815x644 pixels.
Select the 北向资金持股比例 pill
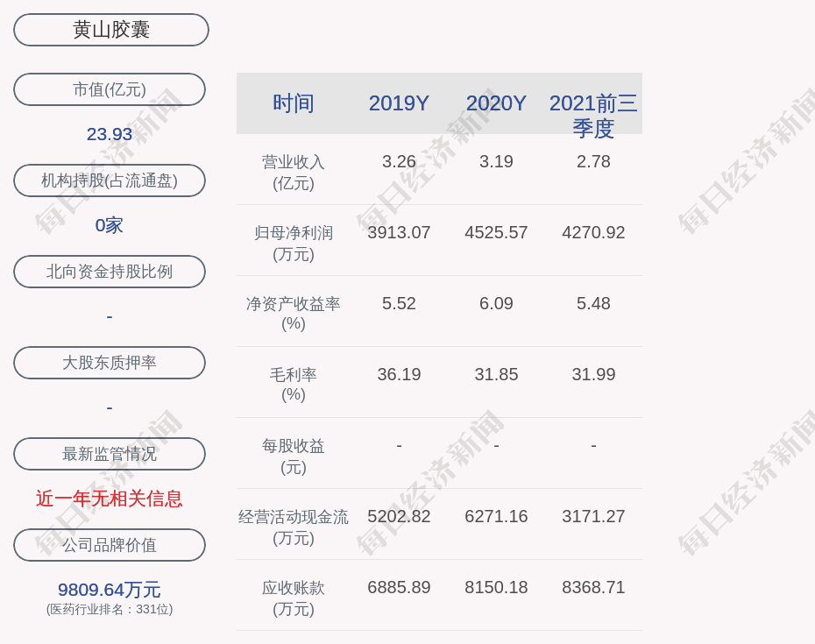click(x=110, y=272)
